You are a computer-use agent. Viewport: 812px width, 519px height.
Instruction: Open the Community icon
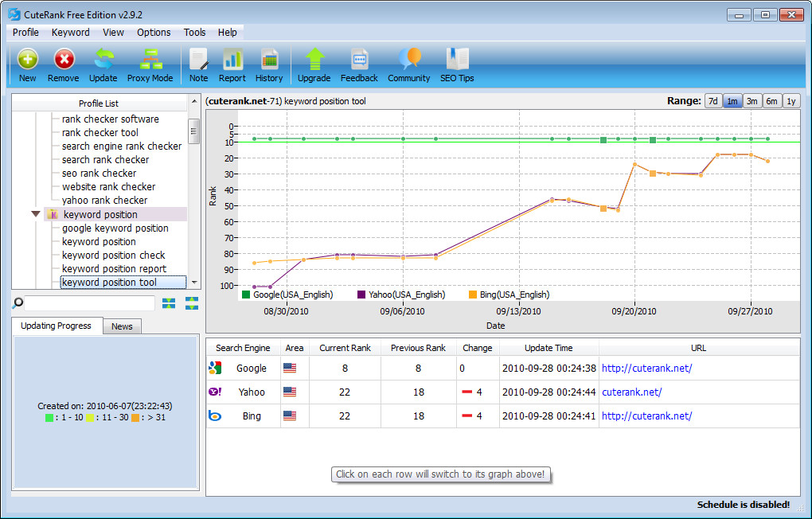coord(409,59)
